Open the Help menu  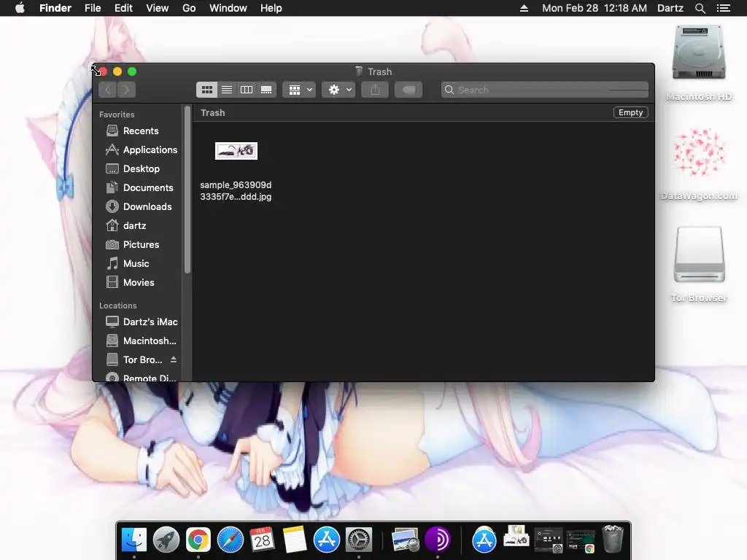point(271,8)
